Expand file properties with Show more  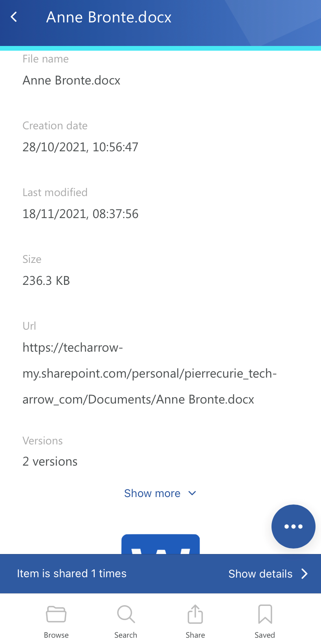152,493
